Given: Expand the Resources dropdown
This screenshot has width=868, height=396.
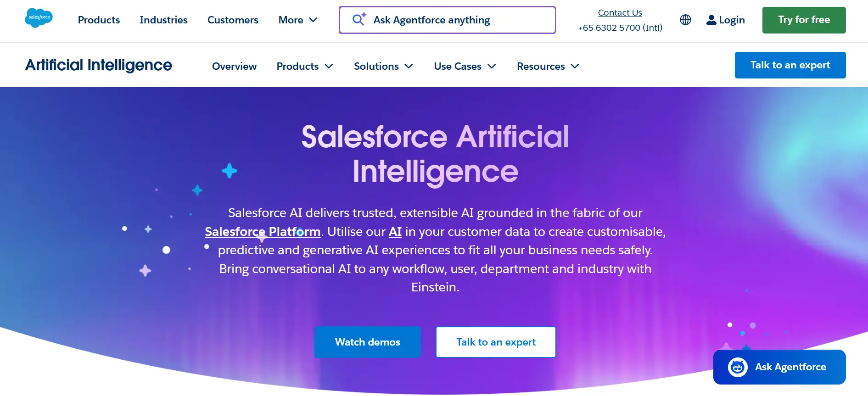Looking at the screenshot, I should [547, 66].
